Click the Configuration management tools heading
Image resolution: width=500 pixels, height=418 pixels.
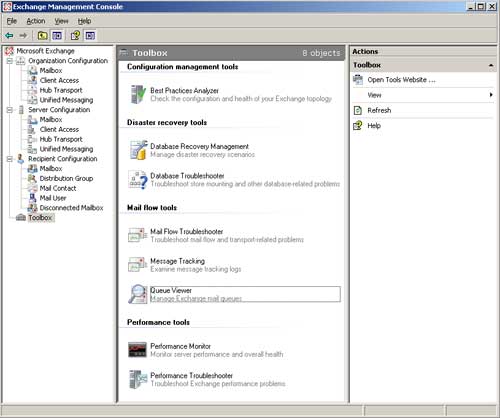click(183, 67)
